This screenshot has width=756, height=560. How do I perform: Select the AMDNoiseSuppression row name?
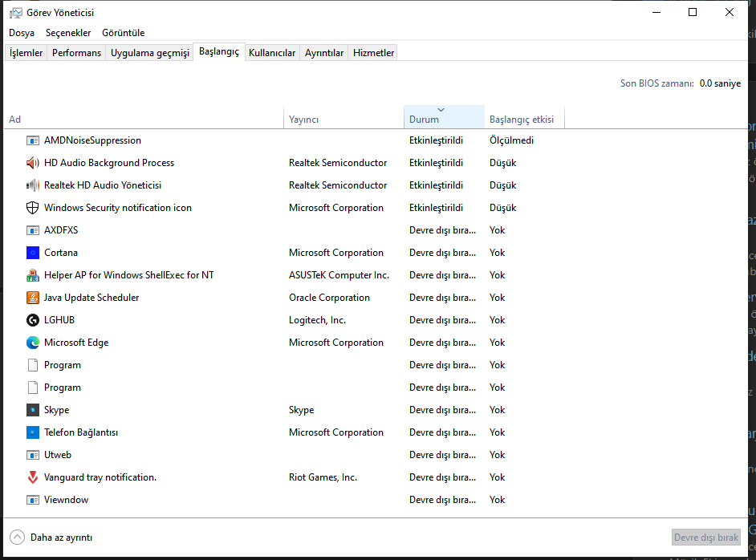[92, 140]
